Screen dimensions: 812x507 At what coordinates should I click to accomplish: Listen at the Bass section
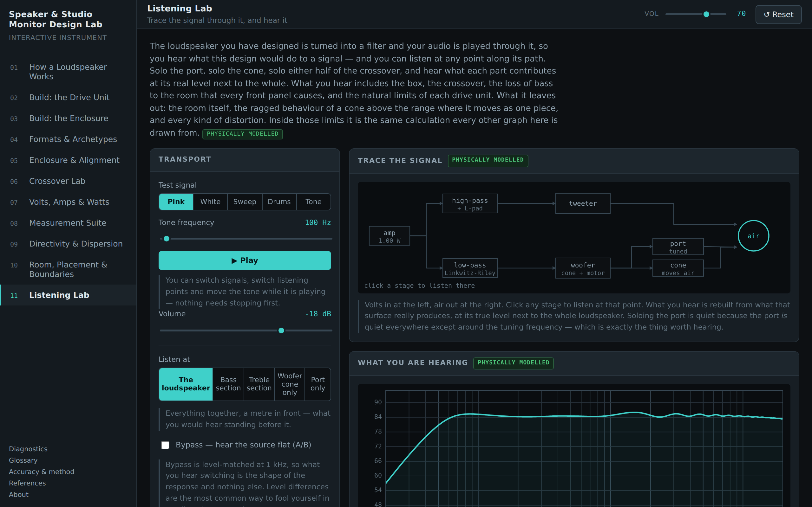(x=228, y=384)
